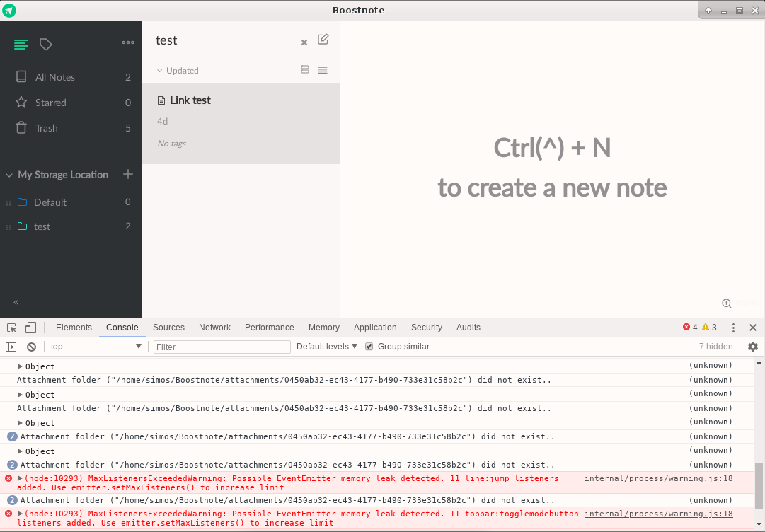This screenshot has width=765, height=532.
Task: Clear the search field with the x
Action: pyautogui.click(x=304, y=42)
